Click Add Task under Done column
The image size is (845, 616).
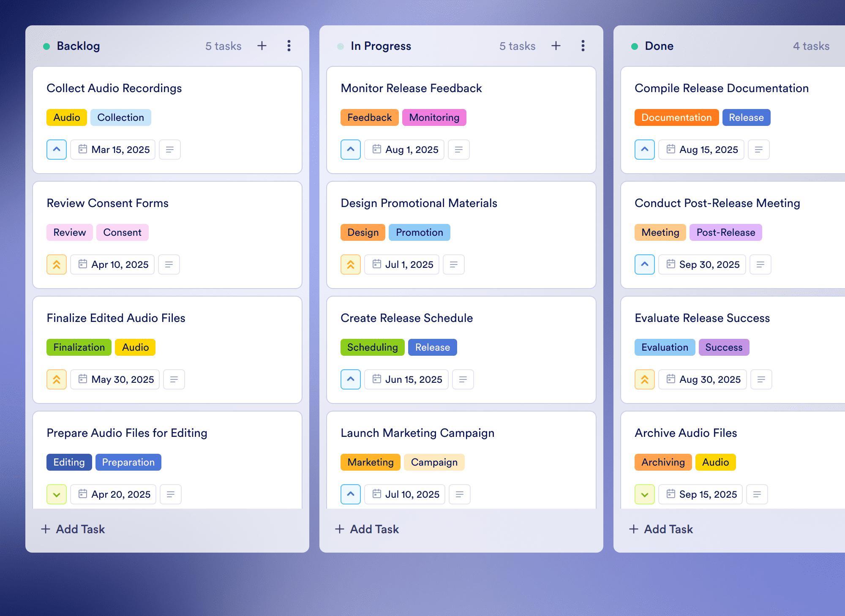661,529
